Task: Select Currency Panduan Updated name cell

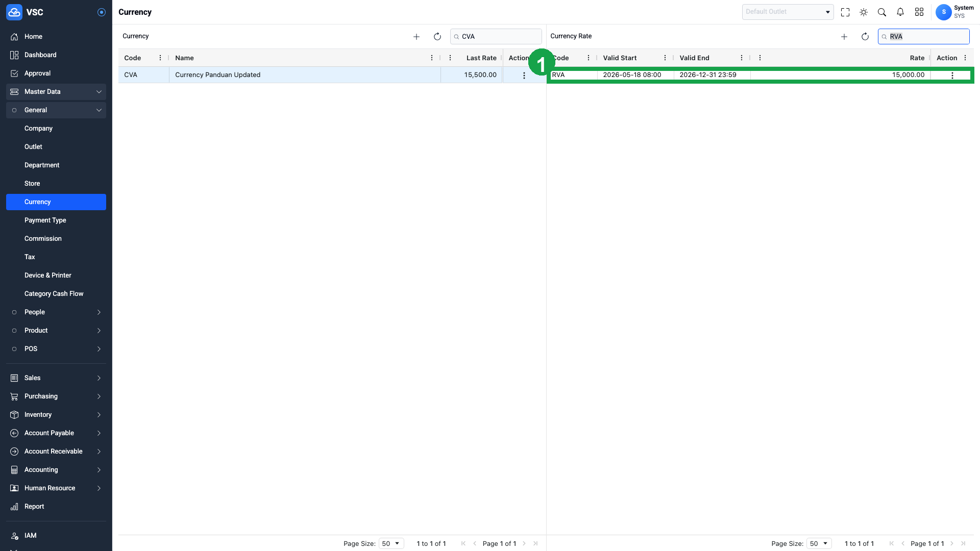Action: pyautogui.click(x=305, y=75)
